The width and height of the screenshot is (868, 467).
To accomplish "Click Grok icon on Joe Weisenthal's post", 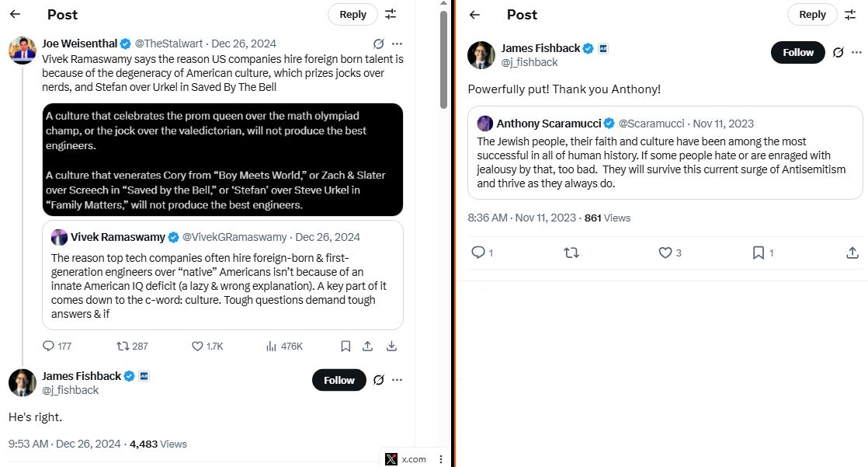I will click(378, 44).
